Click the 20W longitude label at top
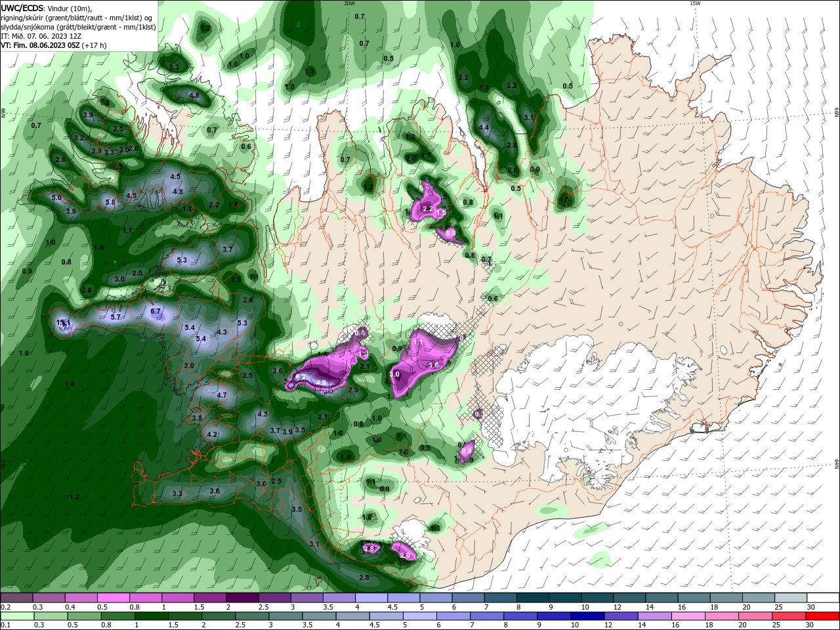 point(349,3)
